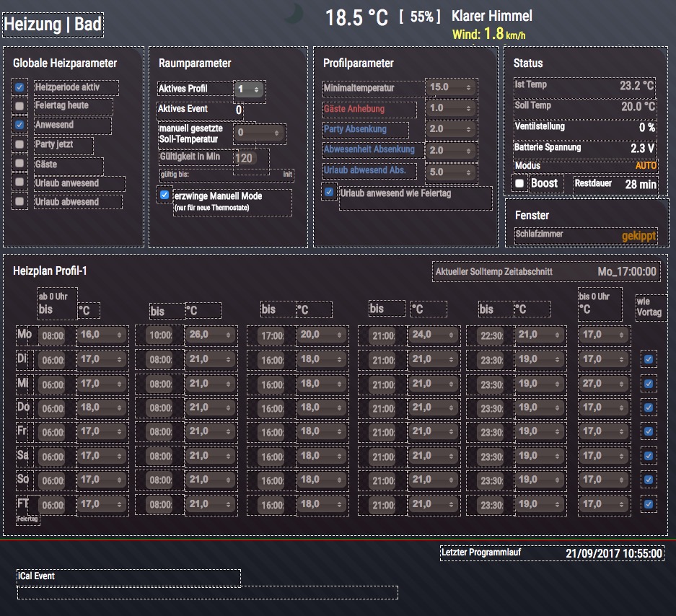Image resolution: width=676 pixels, height=616 pixels.
Task: Click Batterie Spannung 2.3 V value
Action: click(x=642, y=149)
